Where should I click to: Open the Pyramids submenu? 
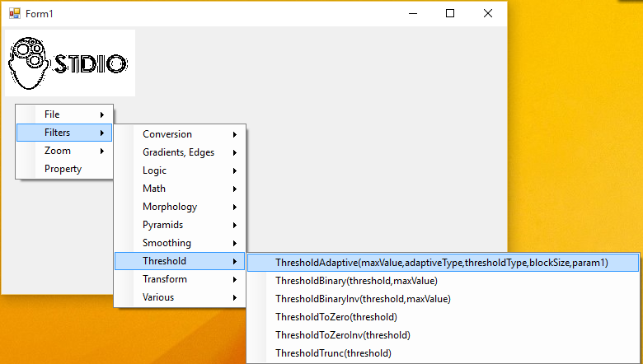180,225
